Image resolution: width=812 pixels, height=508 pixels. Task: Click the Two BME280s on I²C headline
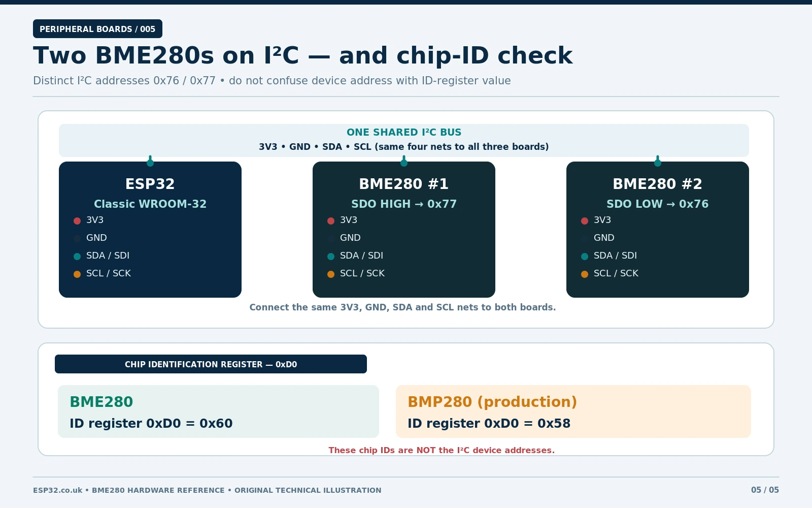click(303, 55)
